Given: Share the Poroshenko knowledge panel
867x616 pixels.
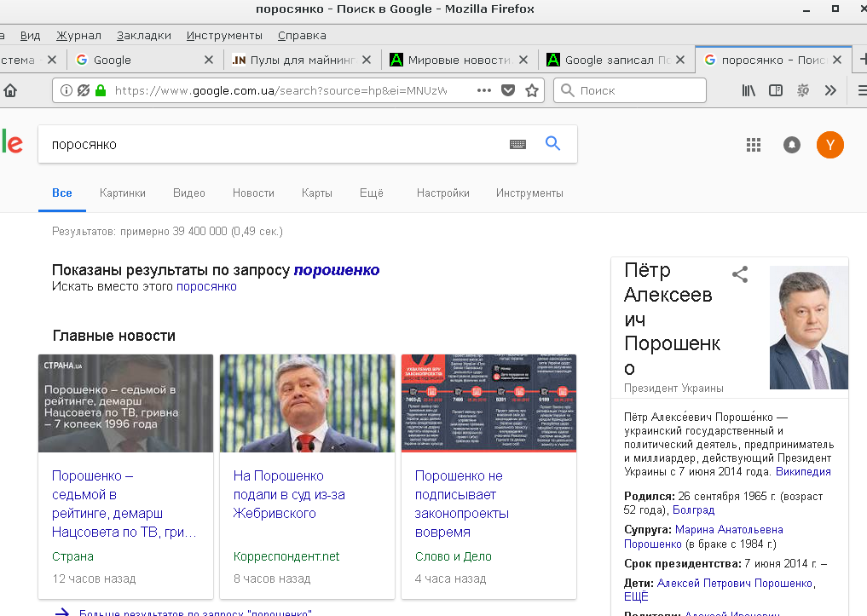Looking at the screenshot, I should click(x=740, y=274).
